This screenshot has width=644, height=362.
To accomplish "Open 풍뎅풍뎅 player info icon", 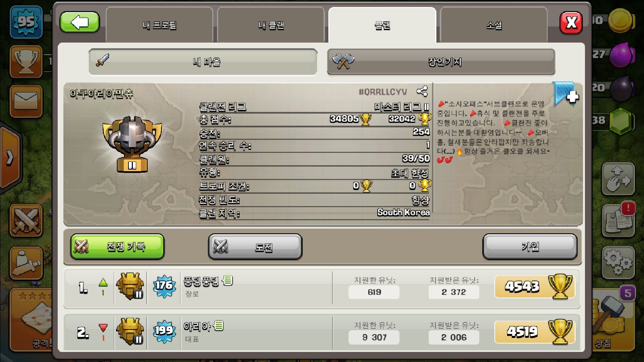I will (228, 281).
